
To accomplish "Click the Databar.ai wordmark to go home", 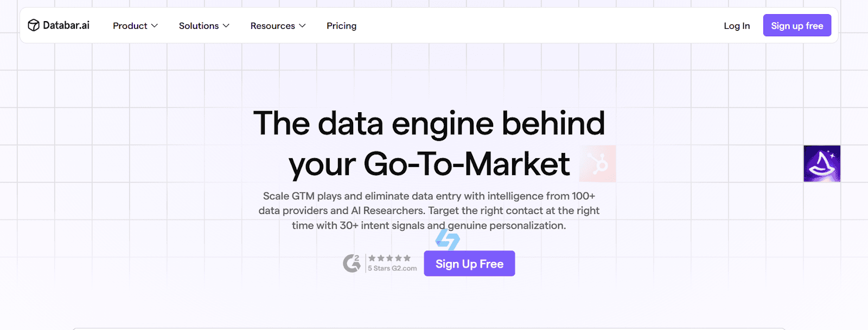I will [x=66, y=25].
